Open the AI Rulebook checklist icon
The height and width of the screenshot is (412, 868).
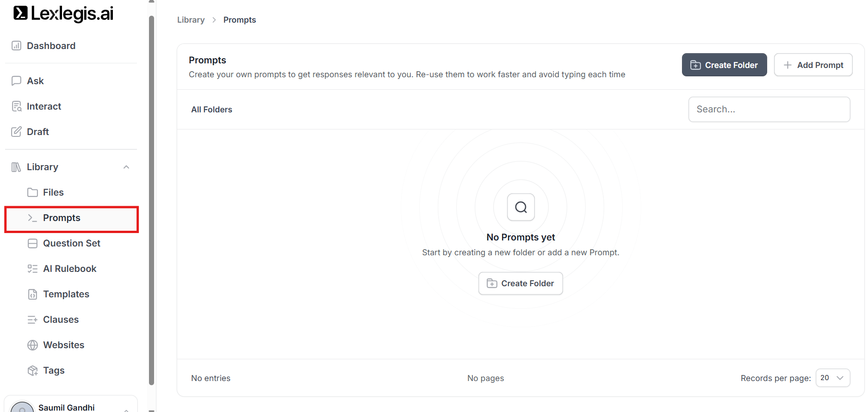(32, 269)
